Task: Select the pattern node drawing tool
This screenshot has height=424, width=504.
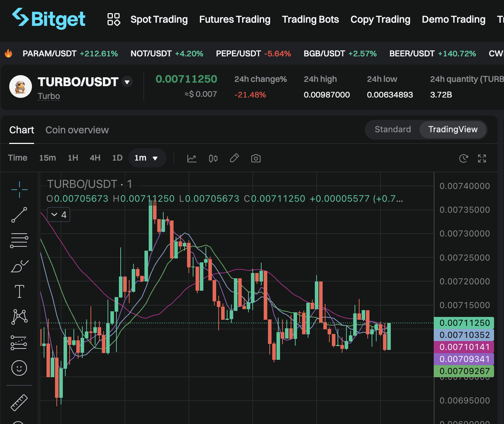Action: coord(20,317)
